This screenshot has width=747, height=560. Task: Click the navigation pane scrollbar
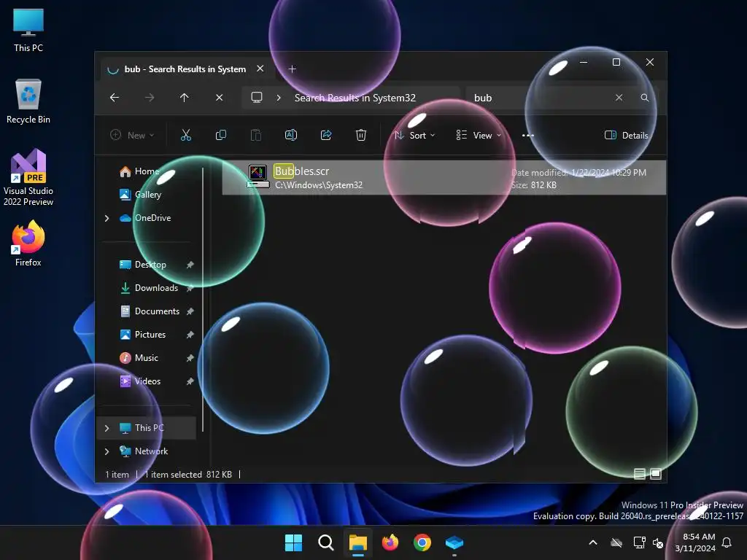[203, 299]
